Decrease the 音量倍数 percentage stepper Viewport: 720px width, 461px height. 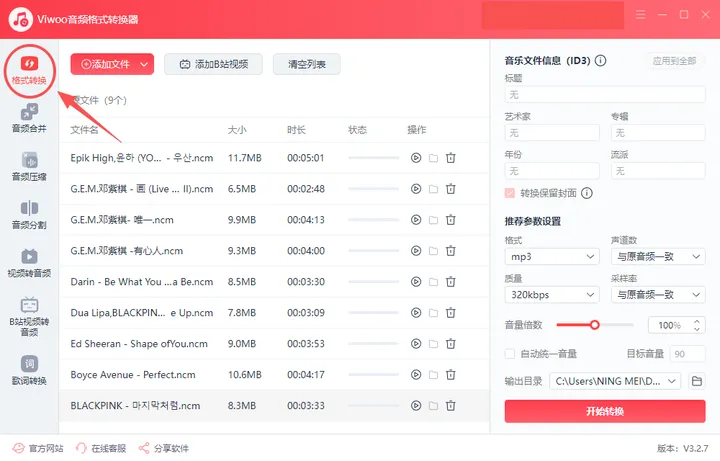pos(697,329)
